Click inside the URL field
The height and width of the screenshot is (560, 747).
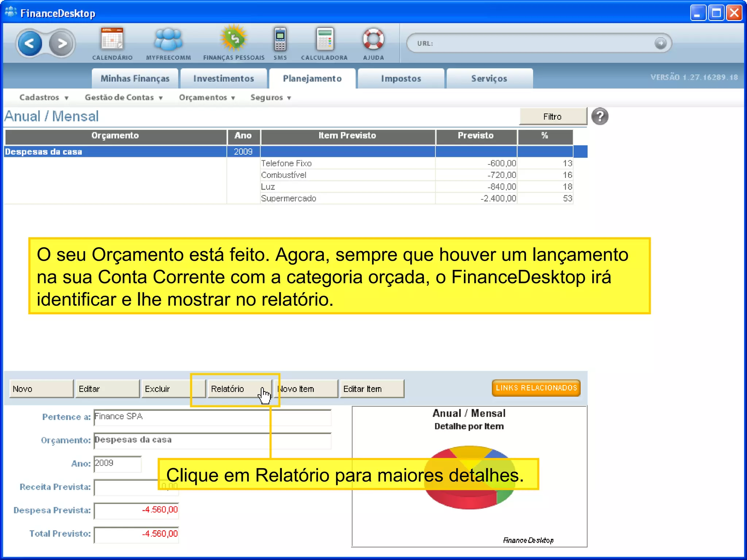[539, 43]
